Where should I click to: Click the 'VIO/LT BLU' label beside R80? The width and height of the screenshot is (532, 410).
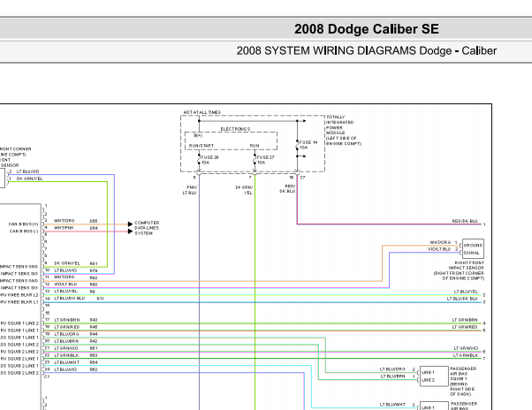coord(65,285)
